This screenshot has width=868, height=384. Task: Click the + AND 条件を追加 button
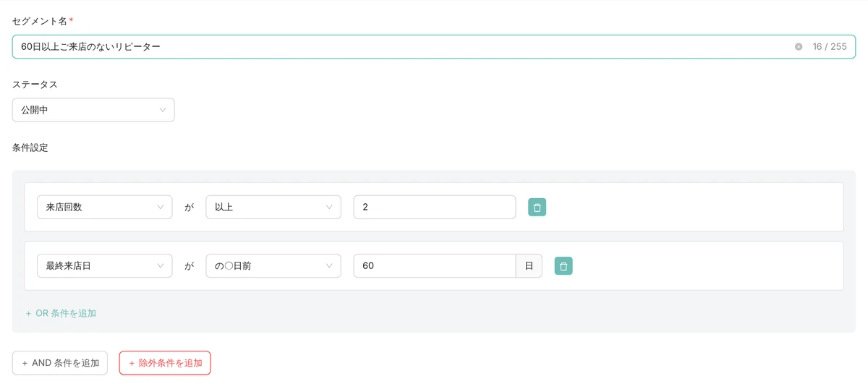click(60, 363)
